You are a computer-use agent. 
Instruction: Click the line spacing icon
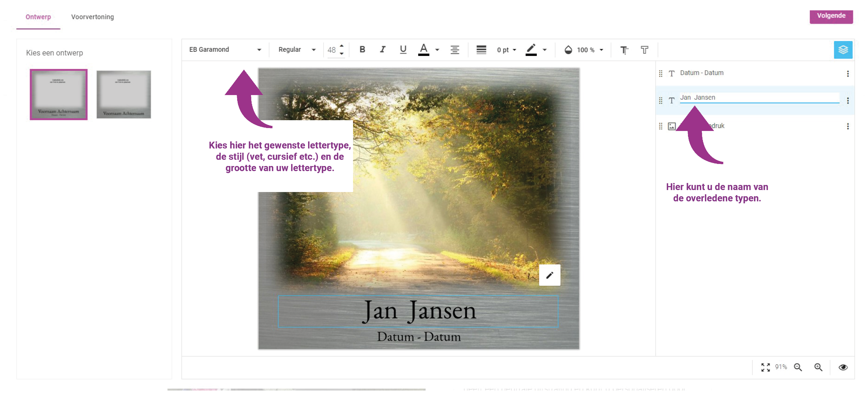(x=481, y=50)
